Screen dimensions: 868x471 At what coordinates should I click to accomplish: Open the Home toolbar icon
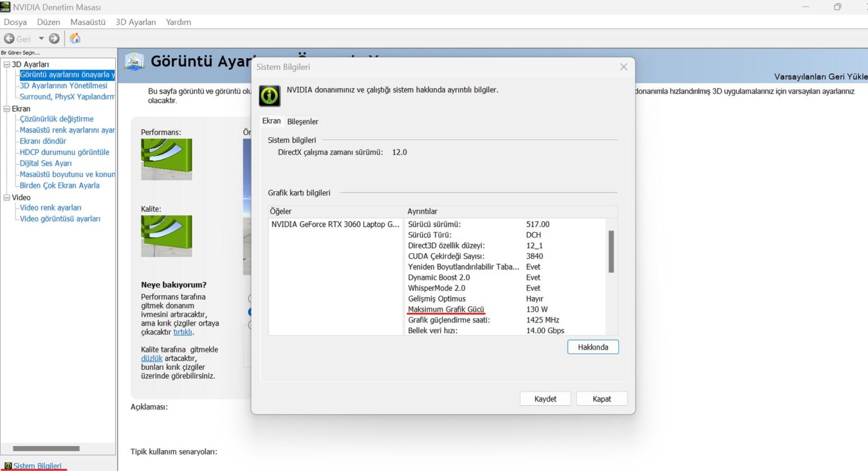click(x=75, y=38)
